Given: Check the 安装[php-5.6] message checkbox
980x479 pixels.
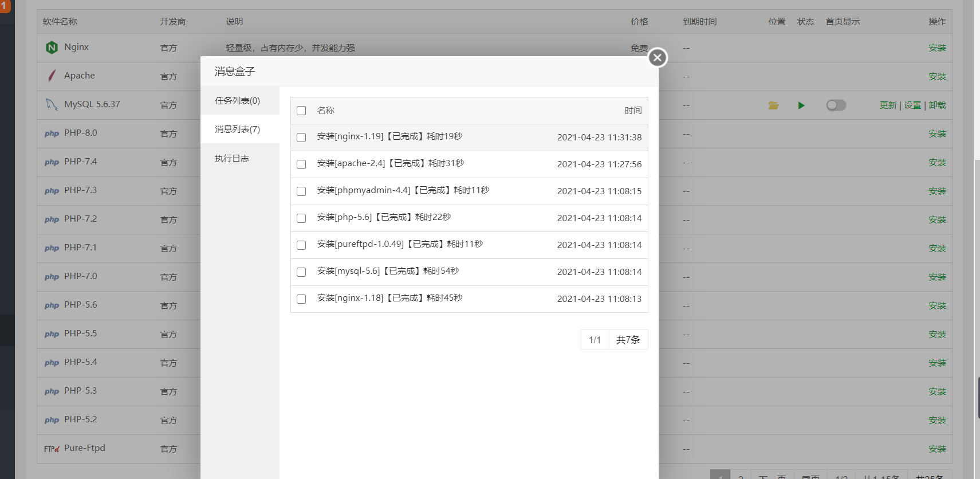Looking at the screenshot, I should 301,218.
